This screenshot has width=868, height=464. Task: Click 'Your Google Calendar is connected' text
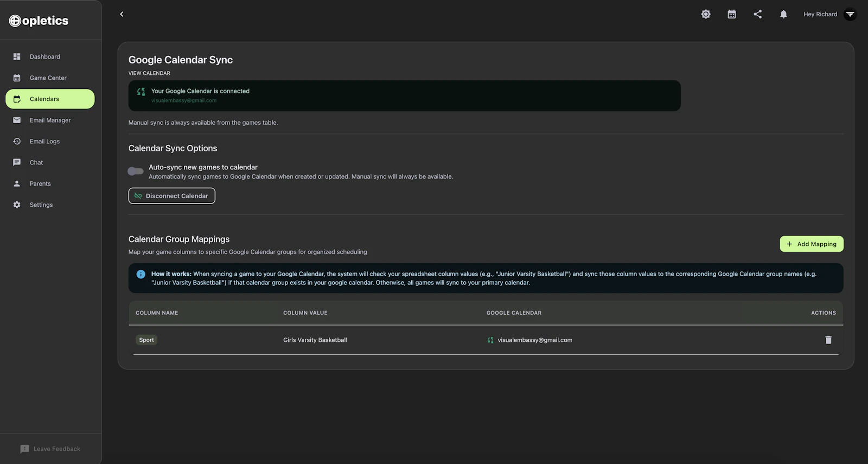(x=200, y=91)
